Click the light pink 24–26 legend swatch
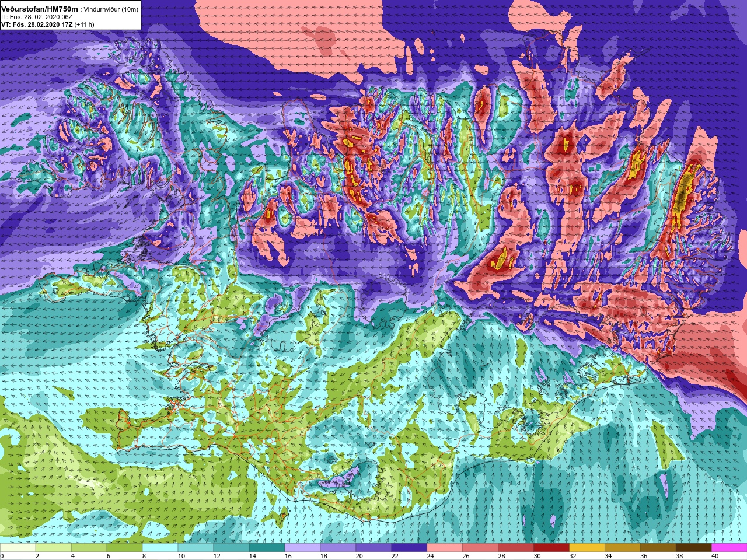The height and width of the screenshot is (560, 747). pos(445,548)
